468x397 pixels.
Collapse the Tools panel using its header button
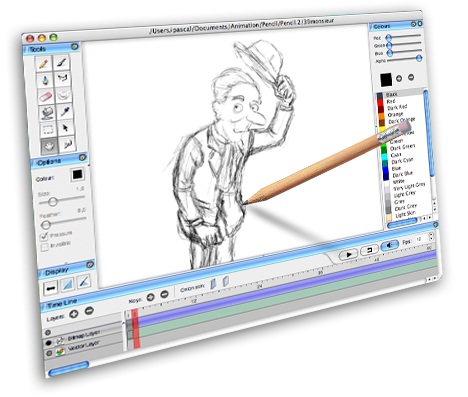[75, 47]
